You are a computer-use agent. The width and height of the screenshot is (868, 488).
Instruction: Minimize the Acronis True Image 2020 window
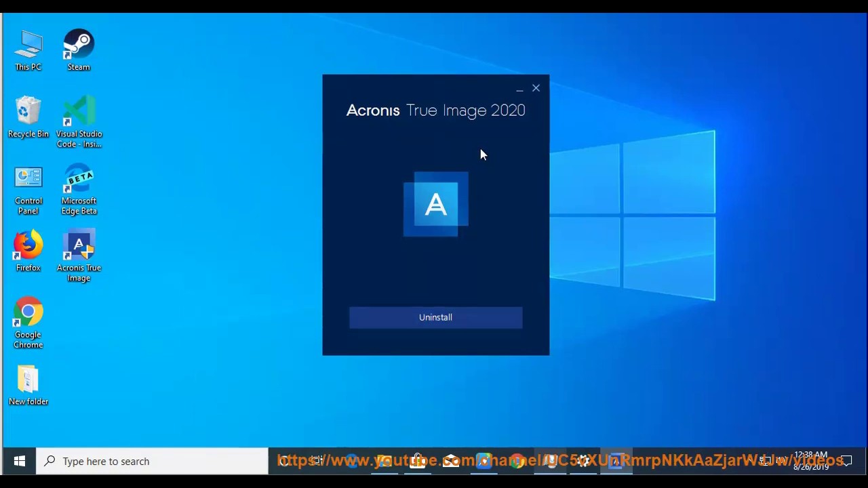point(519,88)
